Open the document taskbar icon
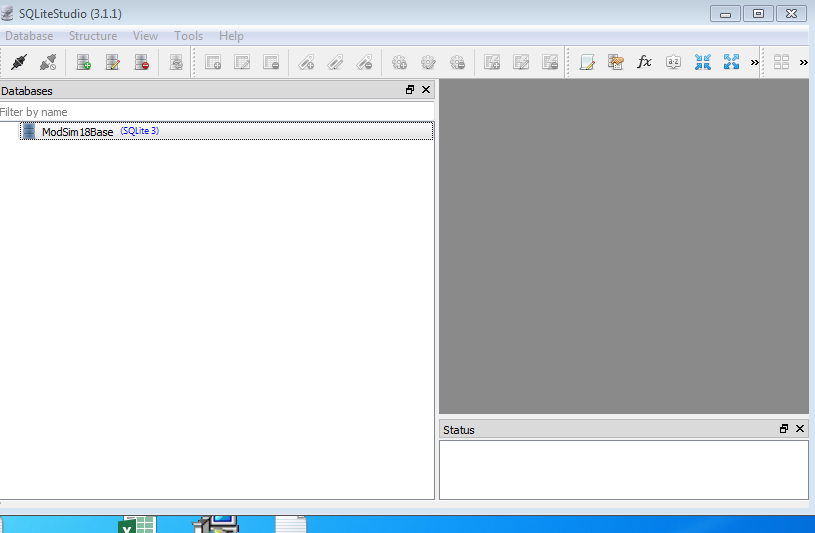The image size is (815, 533). tap(291, 524)
